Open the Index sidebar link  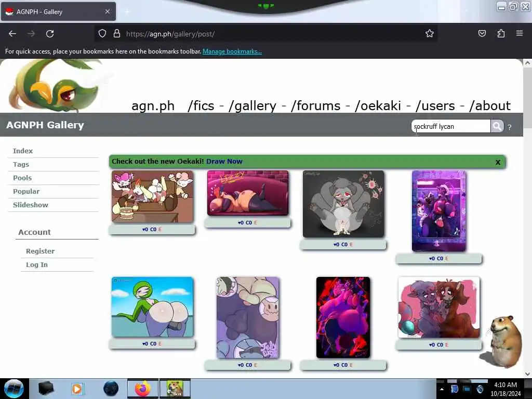23,151
